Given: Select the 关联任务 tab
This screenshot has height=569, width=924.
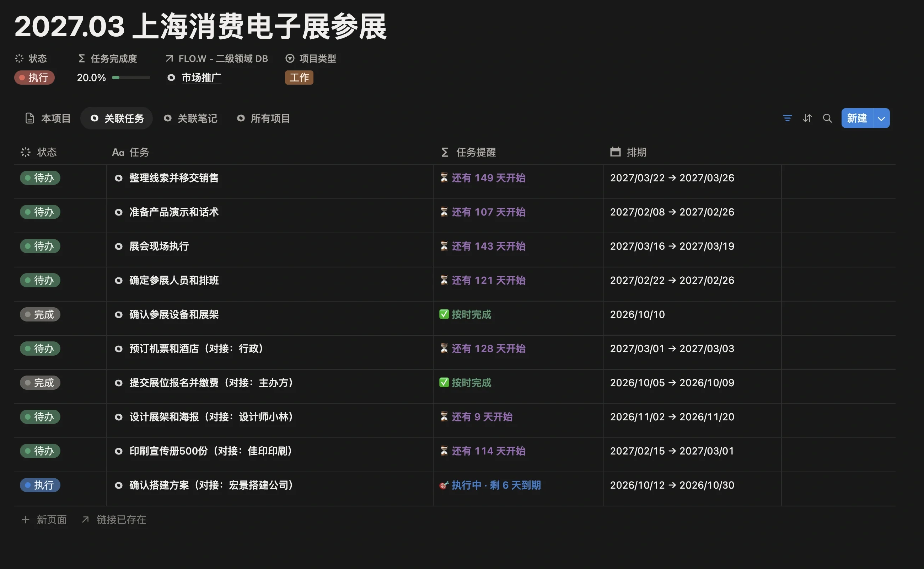Looking at the screenshot, I should click(x=117, y=118).
